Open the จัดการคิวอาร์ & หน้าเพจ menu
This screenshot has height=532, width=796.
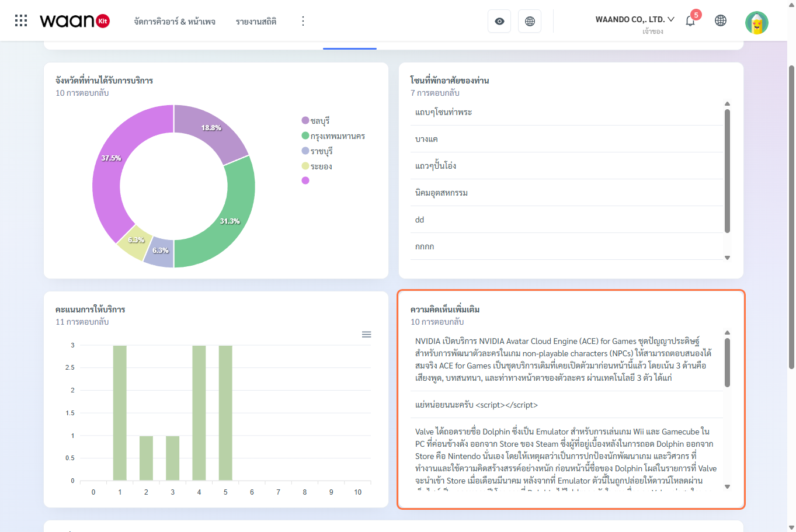click(x=175, y=22)
